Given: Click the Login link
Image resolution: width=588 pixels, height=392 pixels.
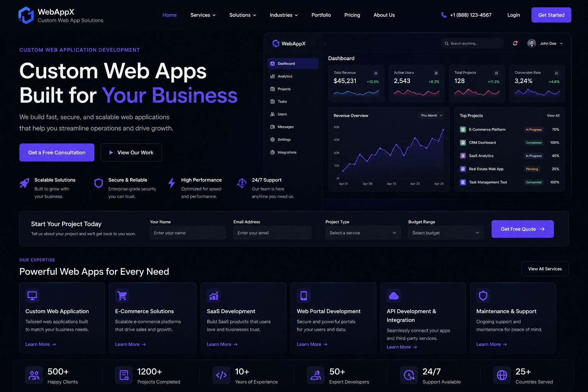Looking at the screenshot, I should pos(514,15).
